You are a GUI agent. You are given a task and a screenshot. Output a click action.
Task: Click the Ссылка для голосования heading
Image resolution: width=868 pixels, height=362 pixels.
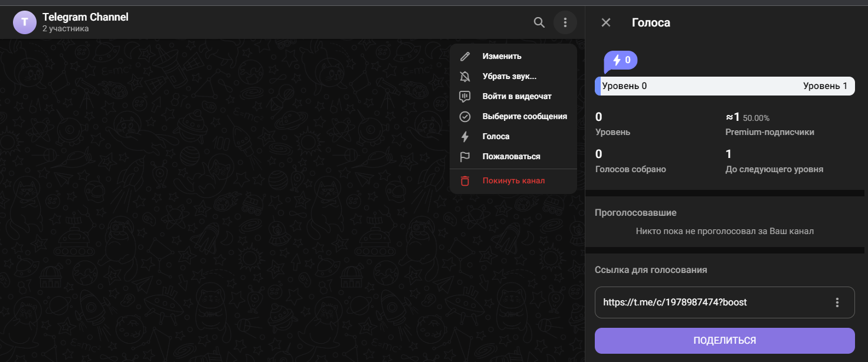[651, 270]
